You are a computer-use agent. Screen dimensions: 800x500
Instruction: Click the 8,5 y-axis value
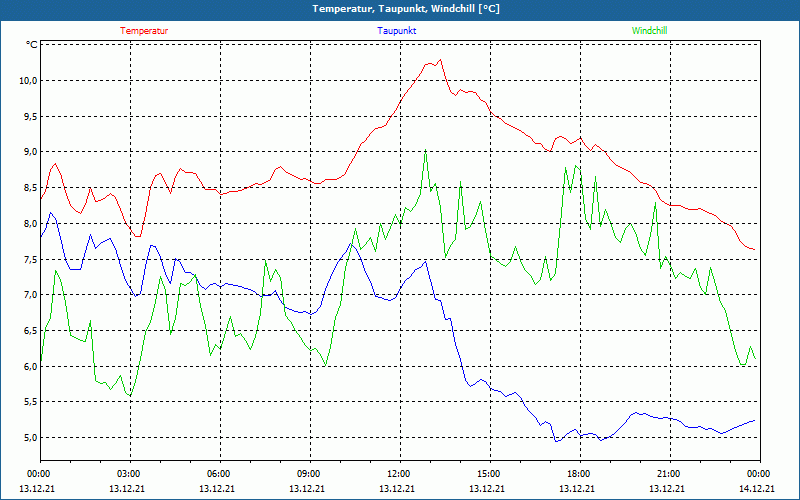coord(30,187)
